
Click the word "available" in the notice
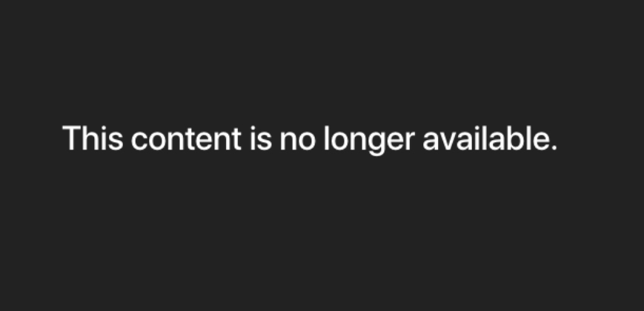click(486, 138)
